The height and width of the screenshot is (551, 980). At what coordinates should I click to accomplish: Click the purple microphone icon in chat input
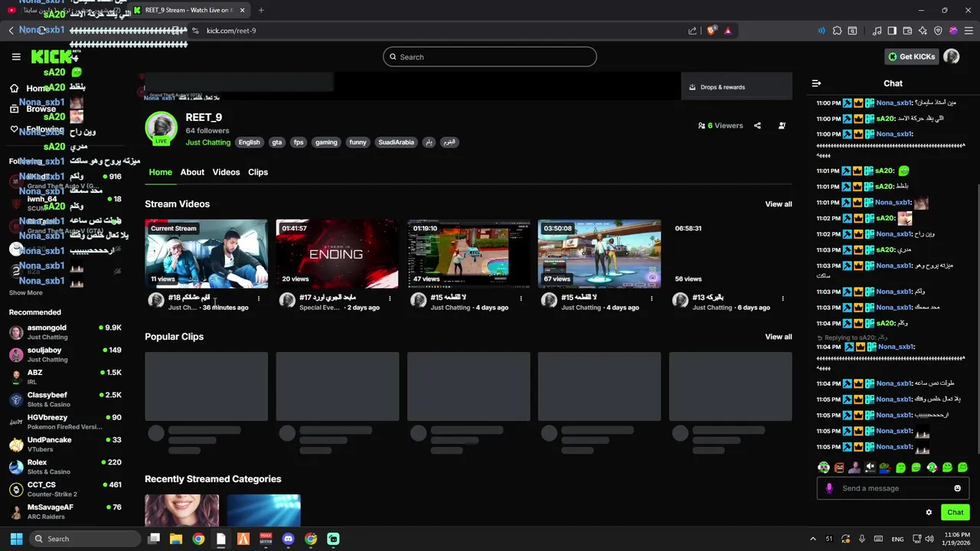click(828, 488)
